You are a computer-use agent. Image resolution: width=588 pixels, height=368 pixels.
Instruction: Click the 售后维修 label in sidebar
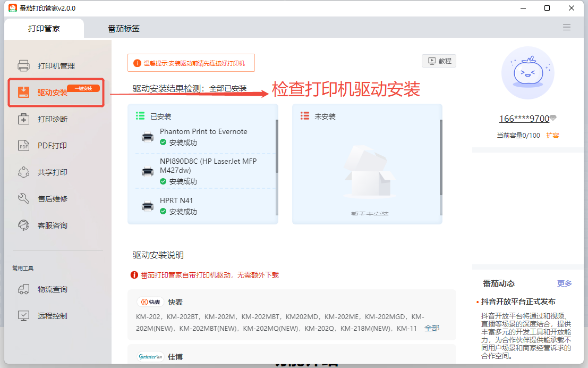click(53, 199)
